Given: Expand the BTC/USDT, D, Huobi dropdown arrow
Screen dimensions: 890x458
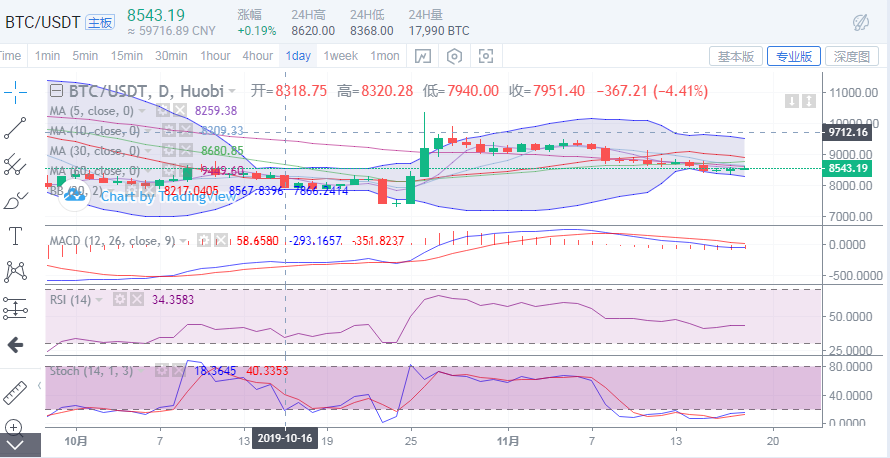Looking at the screenshot, I should (x=232, y=91).
